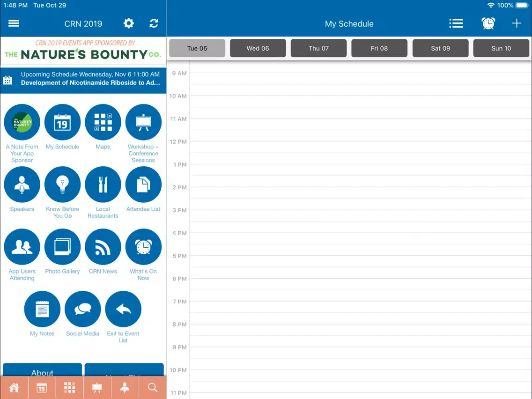This screenshot has height=399, width=532.
Task: Open Local Restaurants icon
Action: point(103,185)
